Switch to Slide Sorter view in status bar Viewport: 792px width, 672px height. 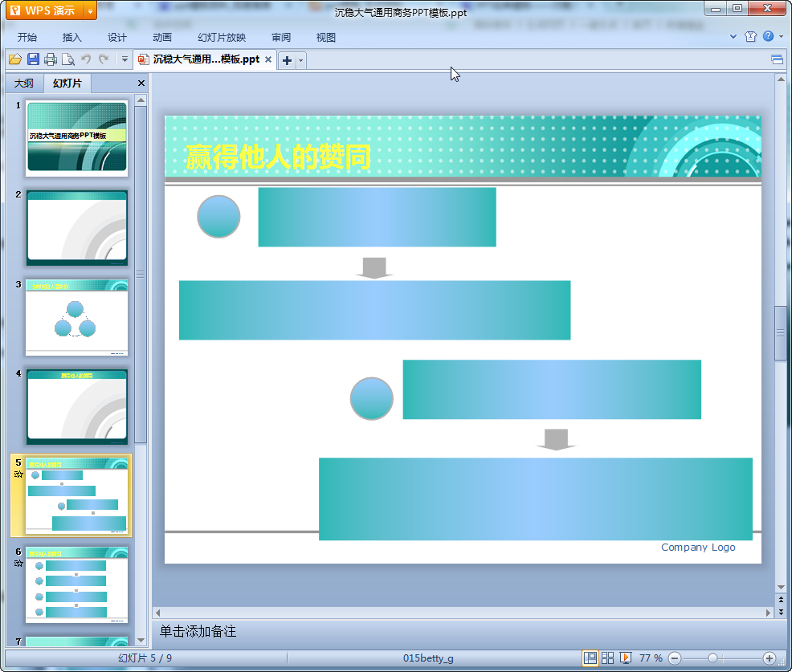[607, 658]
